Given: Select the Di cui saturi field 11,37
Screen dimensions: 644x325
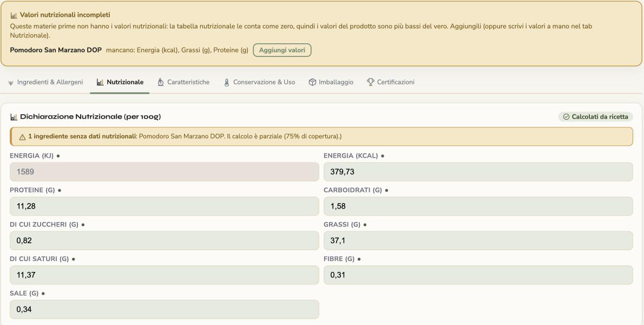Looking at the screenshot, I should click(165, 275).
